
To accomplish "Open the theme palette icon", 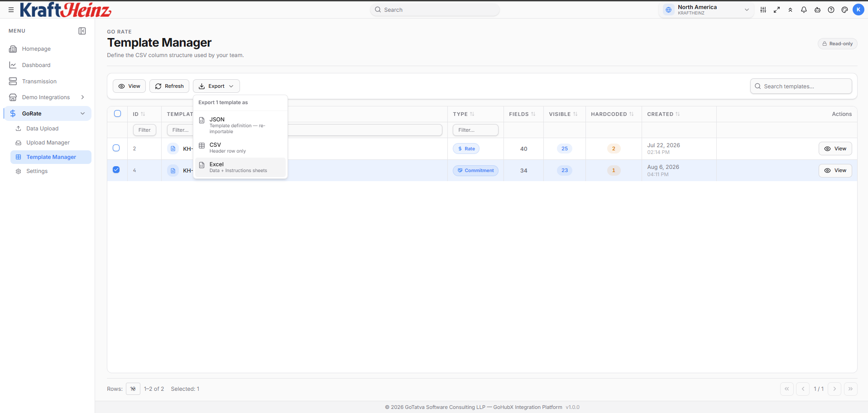I will tap(844, 10).
